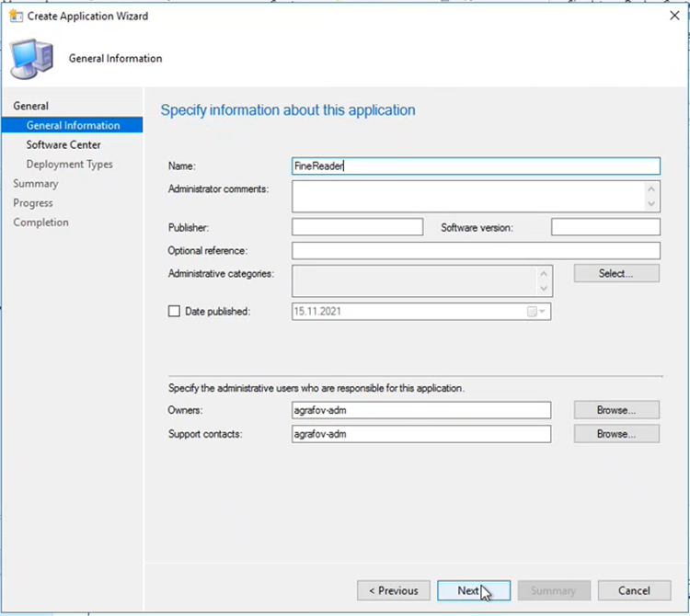Click the Create Application Wizard title icon
Viewport: 690px width, 616px height.
(x=16, y=17)
